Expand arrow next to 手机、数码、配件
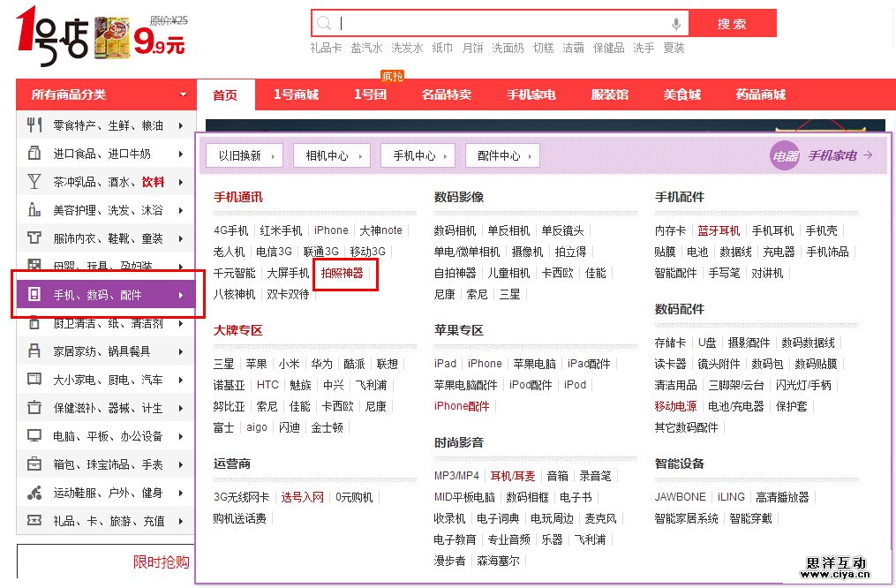This screenshot has width=896, height=588. tap(181, 295)
